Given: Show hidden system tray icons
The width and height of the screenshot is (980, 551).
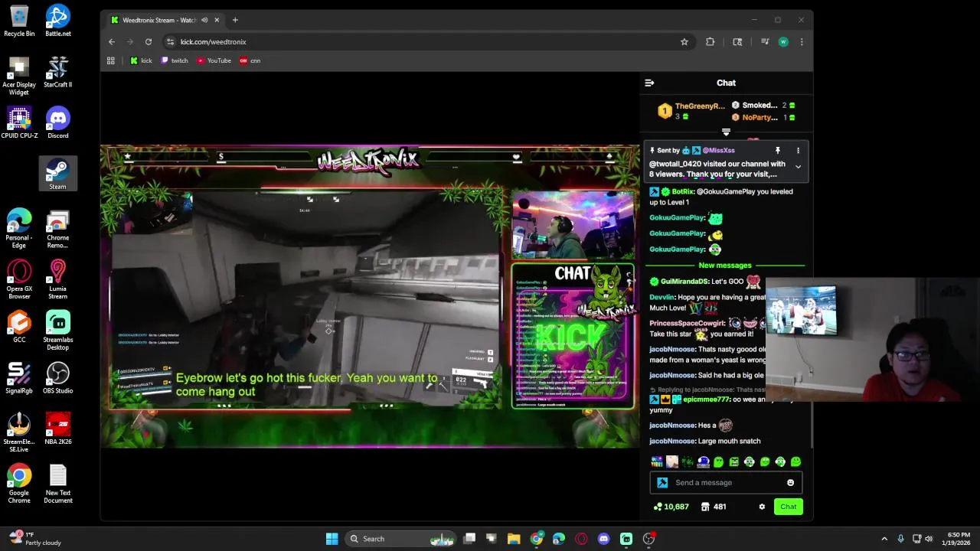Looking at the screenshot, I should click(x=884, y=539).
